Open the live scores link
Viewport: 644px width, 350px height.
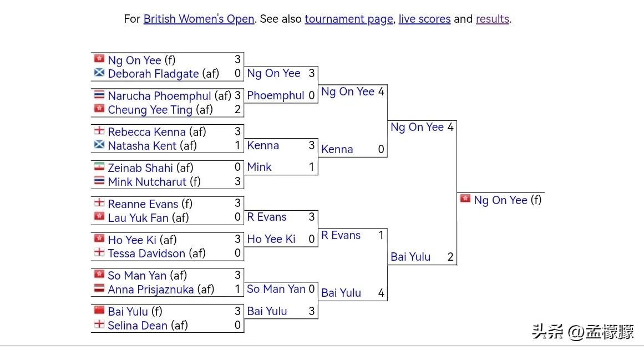coord(424,19)
